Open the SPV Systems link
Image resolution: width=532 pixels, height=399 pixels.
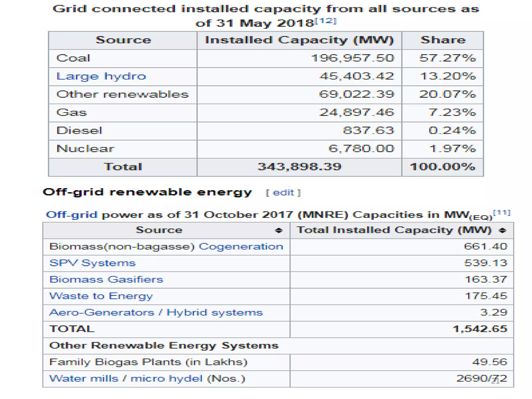(x=92, y=263)
